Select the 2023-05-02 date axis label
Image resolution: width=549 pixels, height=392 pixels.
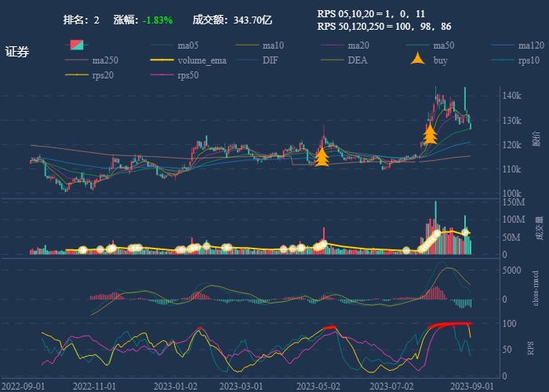(318, 386)
